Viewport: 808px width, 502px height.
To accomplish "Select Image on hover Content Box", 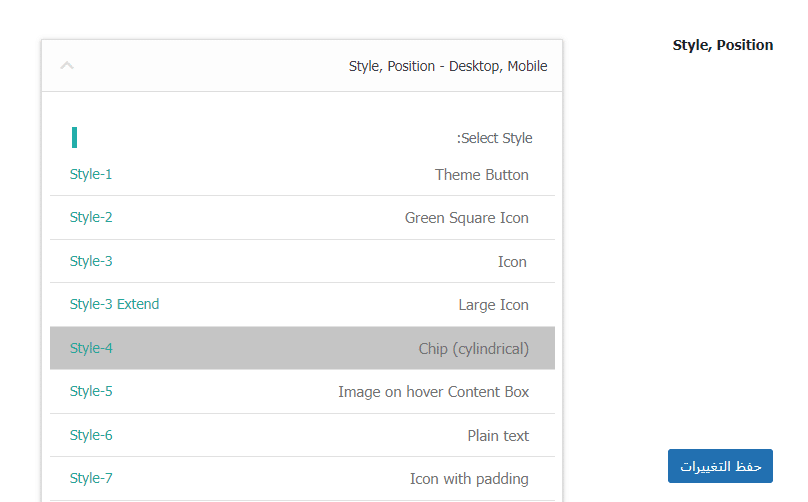I will point(433,392).
